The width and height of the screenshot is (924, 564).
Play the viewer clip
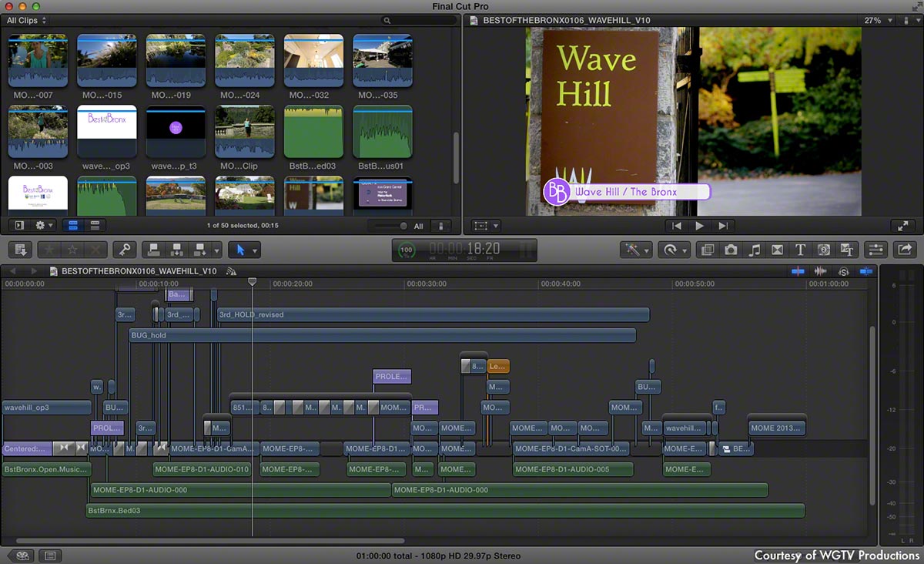click(x=700, y=226)
